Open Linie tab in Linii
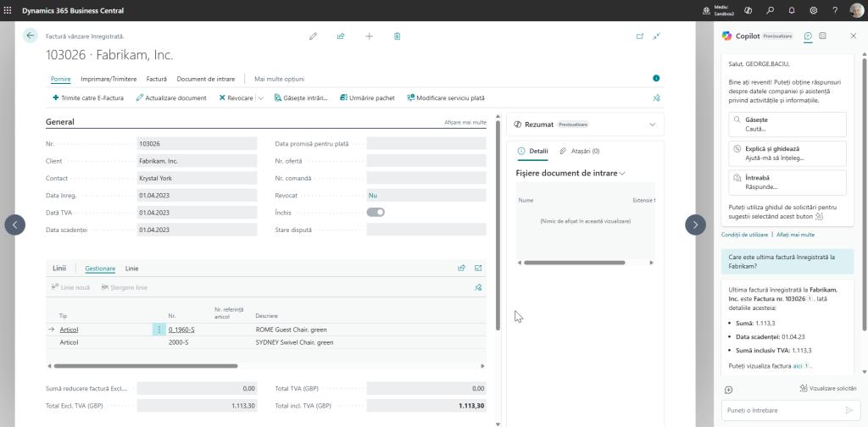This screenshot has height=427, width=868. pyautogui.click(x=131, y=269)
